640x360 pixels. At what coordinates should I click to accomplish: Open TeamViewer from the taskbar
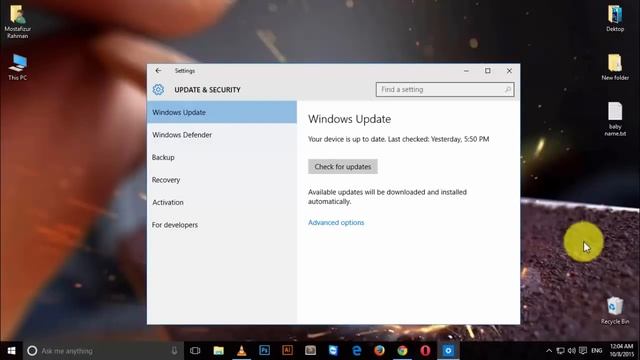tap(333, 350)
